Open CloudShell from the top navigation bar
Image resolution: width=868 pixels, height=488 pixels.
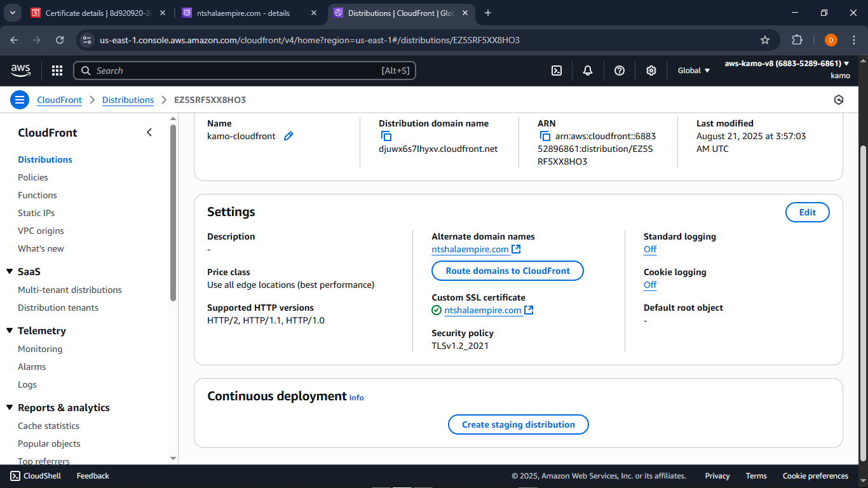click(x=557, y=71)
